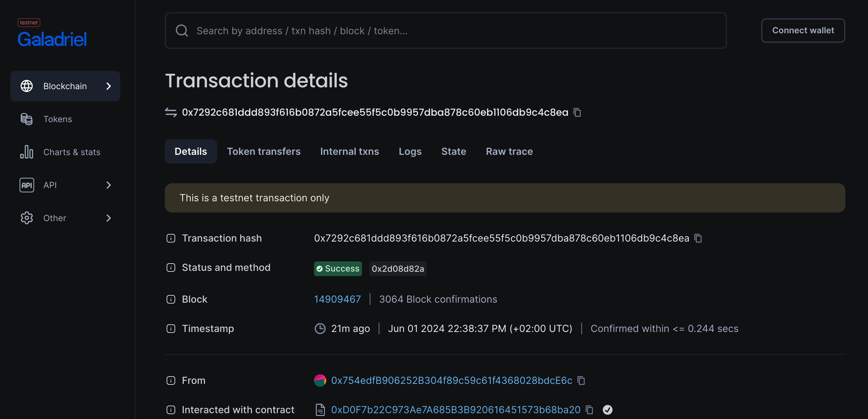
Task: Copy the interacted contract address
Action: (x=589, y=410)
